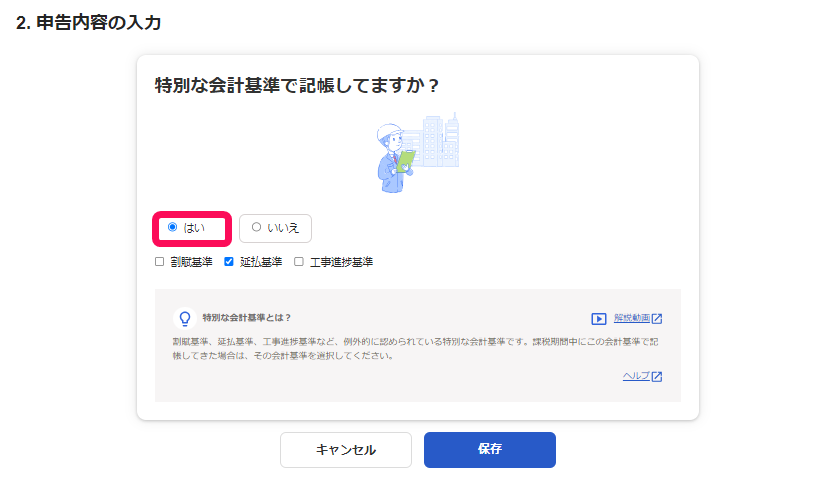This screenshot has height=480, width=838.
Task: Uncheck the 延払基準 checkbox
Action: (229, 262)
